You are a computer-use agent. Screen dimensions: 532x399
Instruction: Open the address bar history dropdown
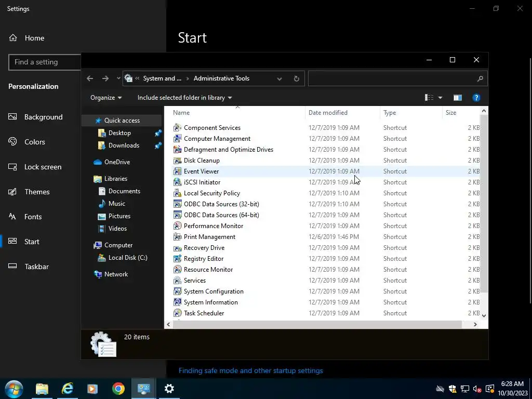[279, 79]
